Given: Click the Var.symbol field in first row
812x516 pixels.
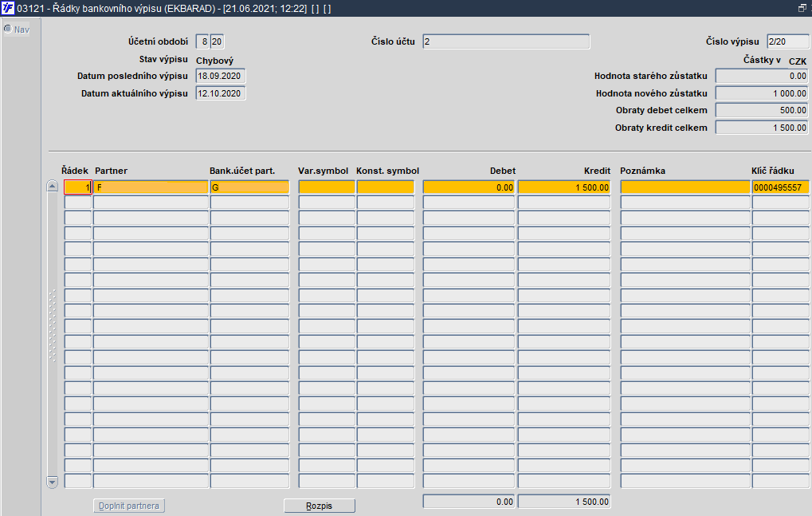Looking at the screenshot, I should coord(327,187).
